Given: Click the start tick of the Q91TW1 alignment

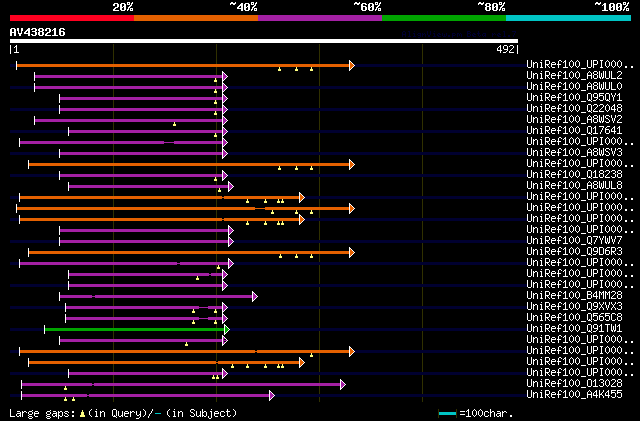Looking at the screenshot, I should point(44,330).
